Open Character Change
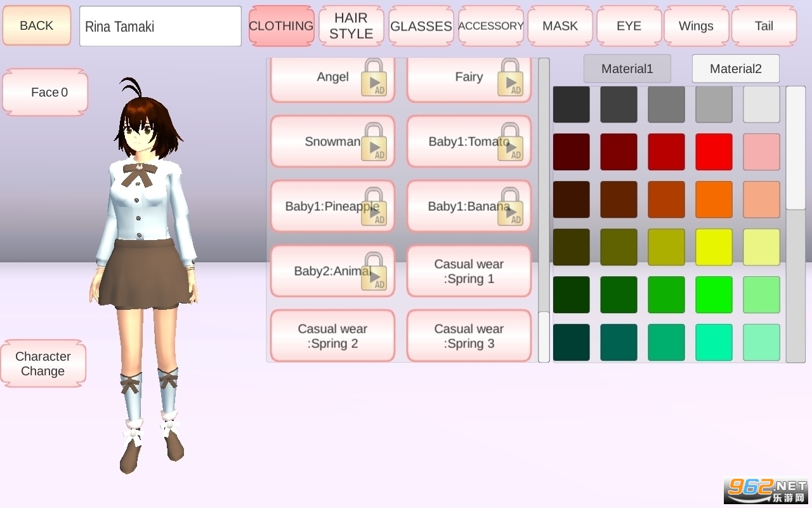Viewport: 812px width, 508px height. pyautogui.click(x=43, y=363)
